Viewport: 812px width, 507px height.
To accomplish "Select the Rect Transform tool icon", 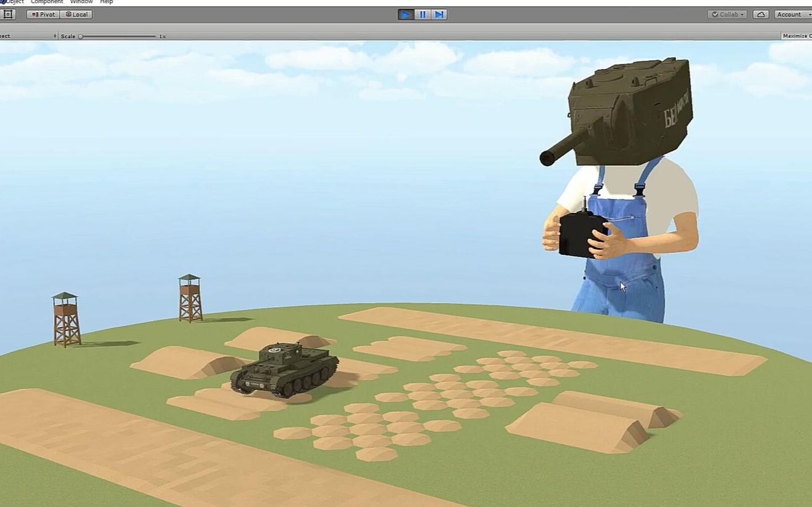I will [7, 14].
